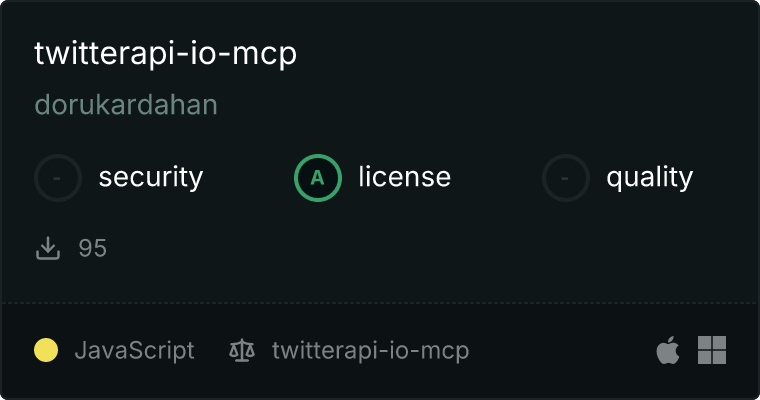Viewport: 760px width, 400px height.
Task: Click the download arrow icon
Action: [48, 248]
